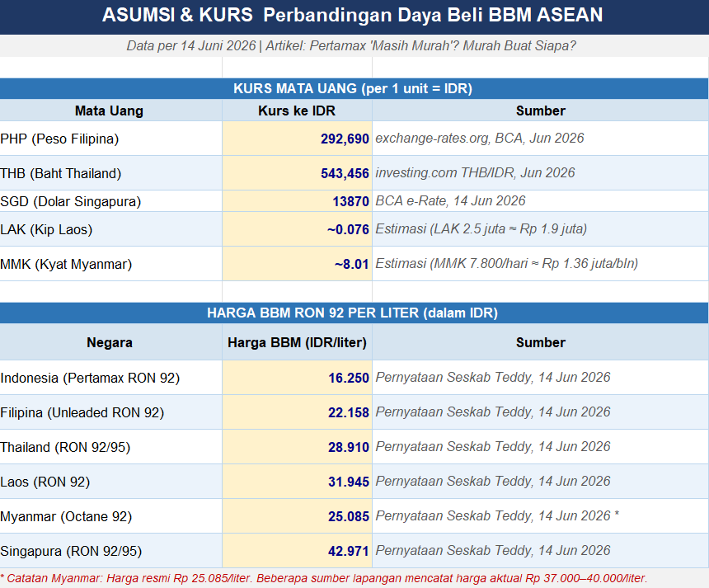Select the source cell in the Indonesia row
The image size is (709, 588).
pos(540,377)
